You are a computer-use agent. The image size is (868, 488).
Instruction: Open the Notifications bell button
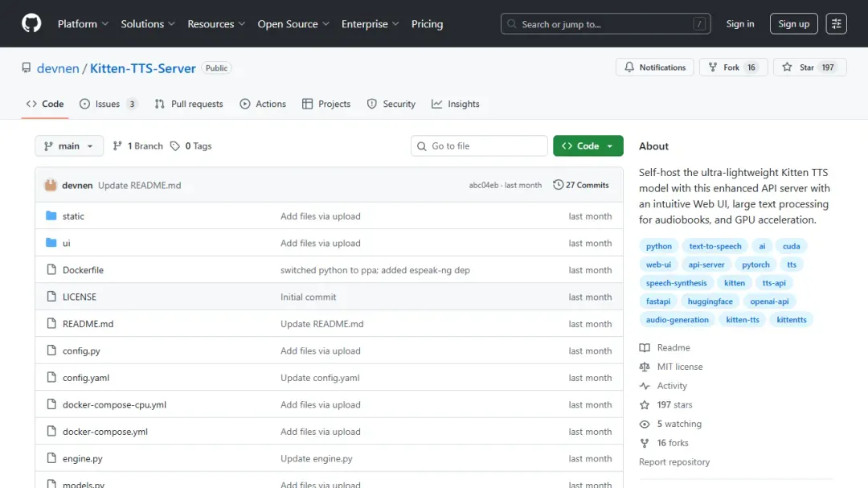655,68
